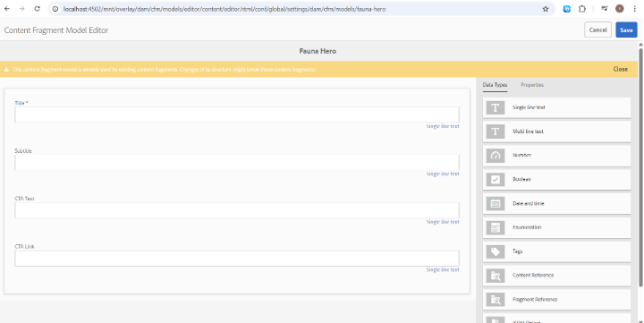Click the Single line text data type icon

coord(496,107)
